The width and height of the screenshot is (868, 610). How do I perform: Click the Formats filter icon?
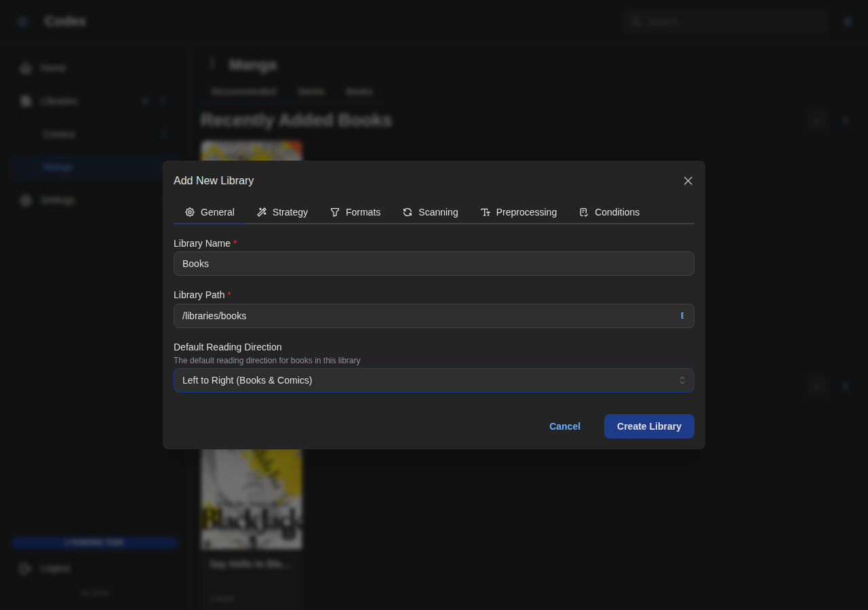(x=336, y=212)
